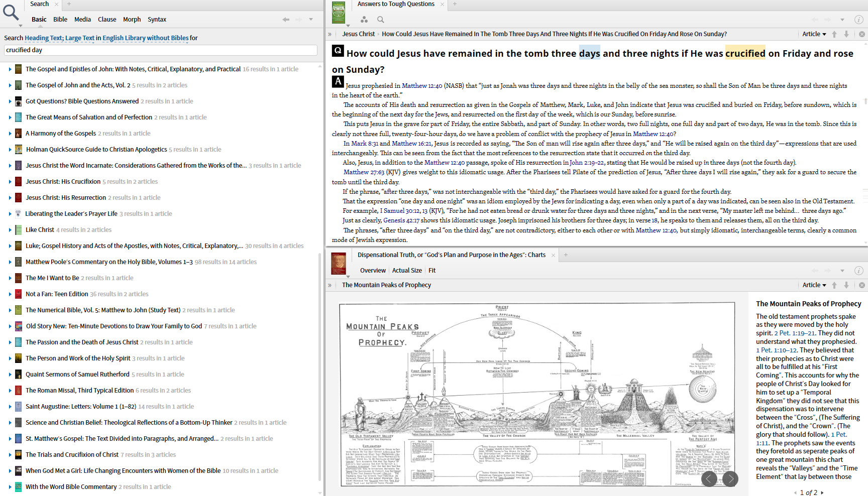Switch to the Bible search tab
Image resolution: width=868 pixels, height=496 pixels.
(60, 20)
